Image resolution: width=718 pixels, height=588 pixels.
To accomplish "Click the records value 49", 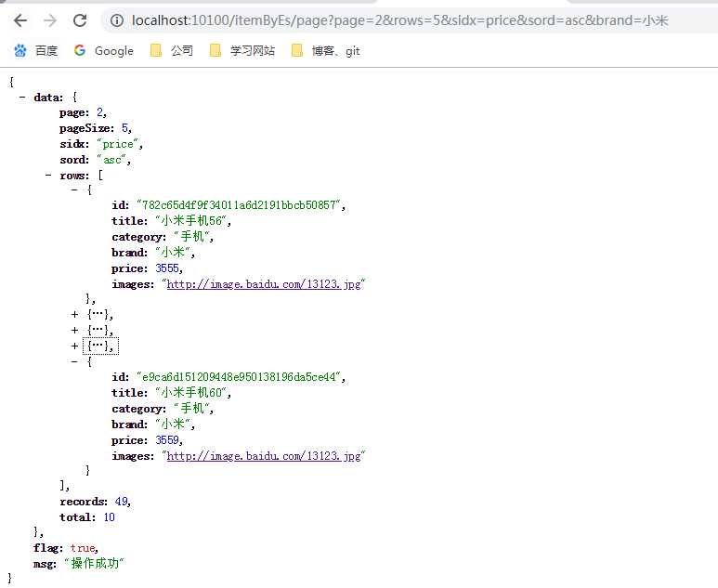I will point(121,502).
